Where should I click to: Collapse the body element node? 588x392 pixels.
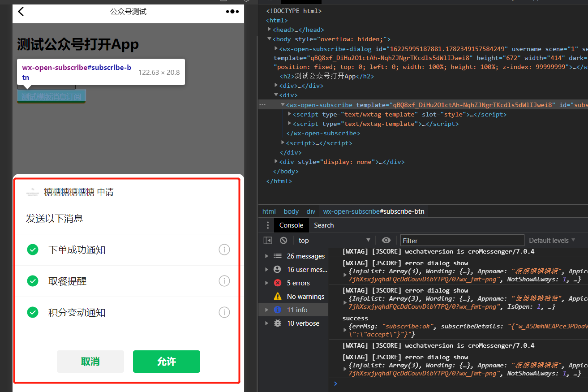pos(270,39)
